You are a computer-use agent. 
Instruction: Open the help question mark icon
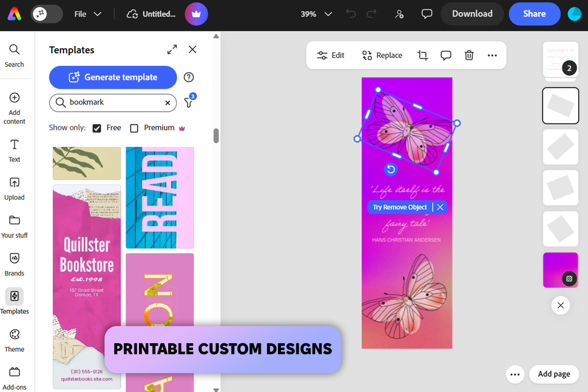(188, 77)
